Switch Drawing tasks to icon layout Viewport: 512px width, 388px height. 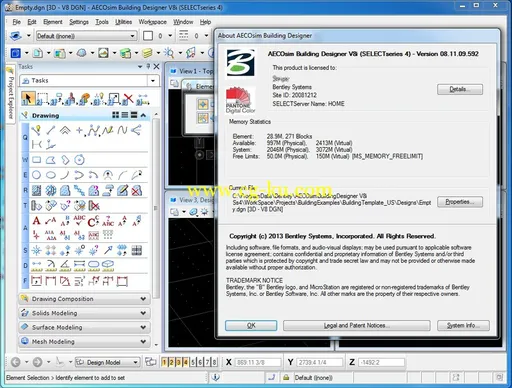click(116, 115)
